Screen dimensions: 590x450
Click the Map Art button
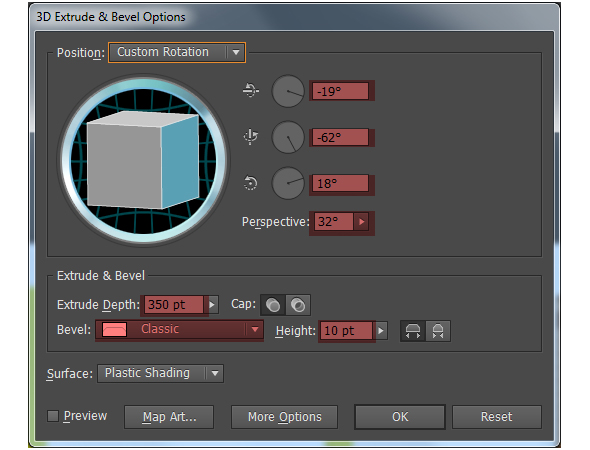coord(169,417)
